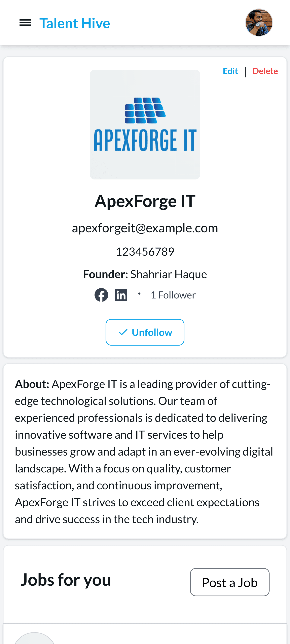The width and height of the screenshot is (290, 644).
Task: Open the user profile avatar menu
Action: [258, 23]
